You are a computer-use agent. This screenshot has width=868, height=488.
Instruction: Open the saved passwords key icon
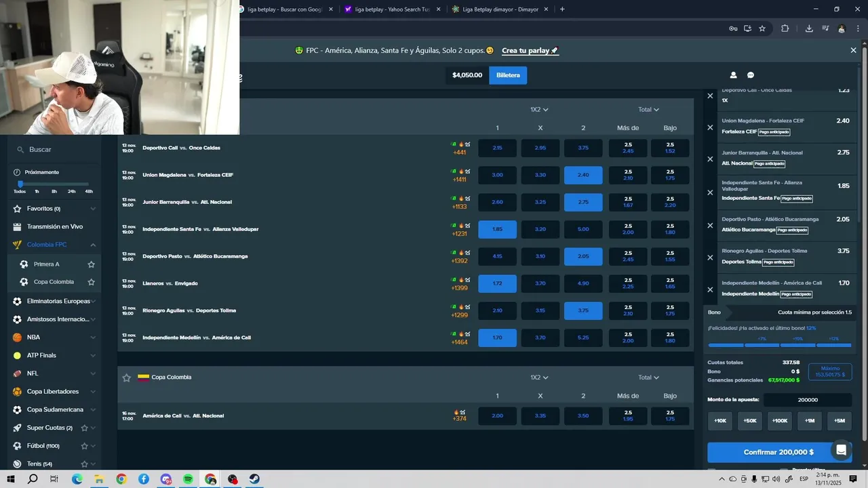(x=733, y=28)
